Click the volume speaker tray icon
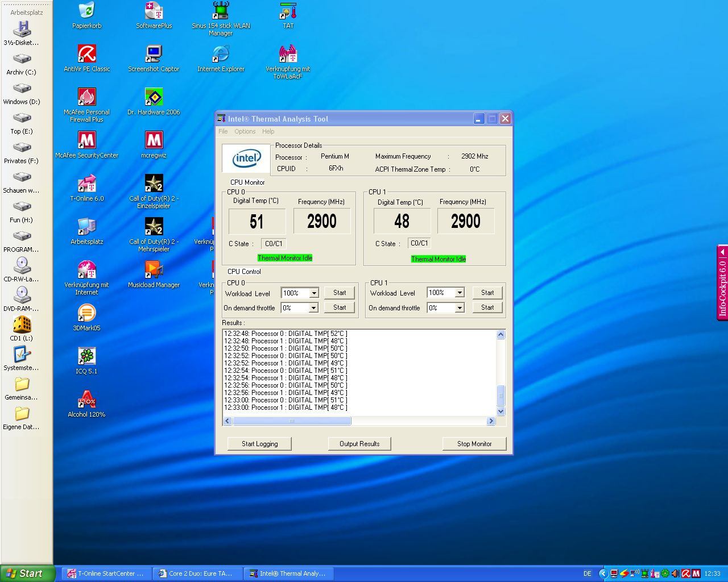728x582 pixels. (676, 573)
